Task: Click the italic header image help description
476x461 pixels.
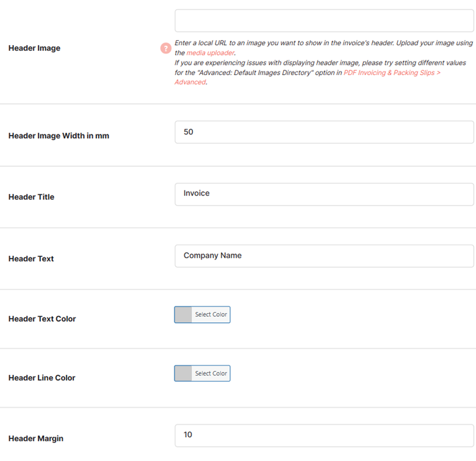Action: 323,62
